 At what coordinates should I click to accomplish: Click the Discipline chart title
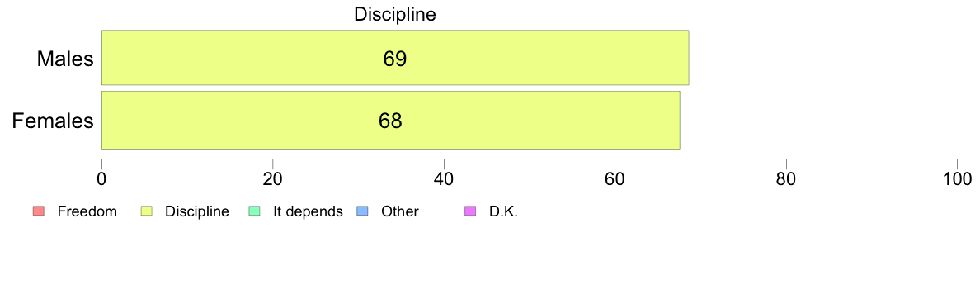tap(395, 14)
